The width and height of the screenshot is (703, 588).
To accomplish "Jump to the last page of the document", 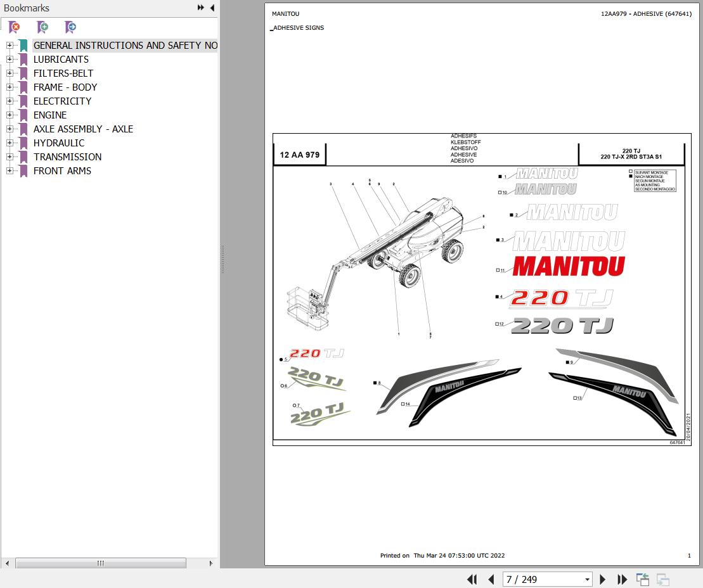I will coord(622,580).
